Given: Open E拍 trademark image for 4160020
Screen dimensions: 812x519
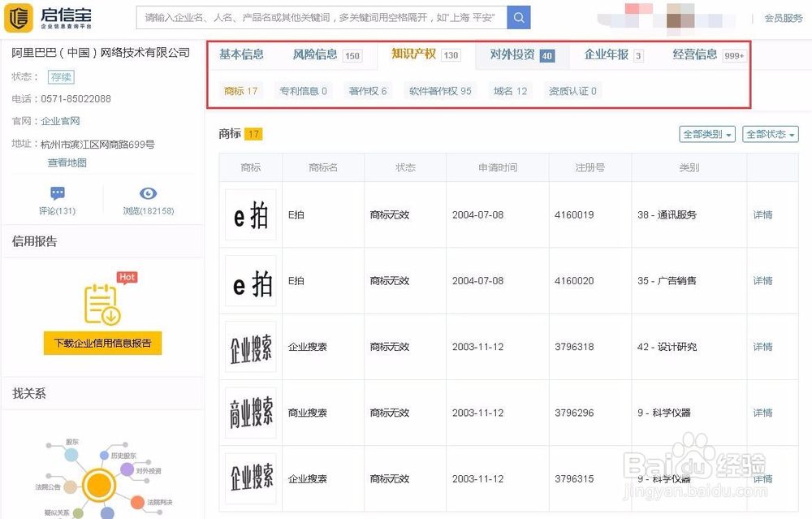Looking at the screenshot, I should pos(251,281).
